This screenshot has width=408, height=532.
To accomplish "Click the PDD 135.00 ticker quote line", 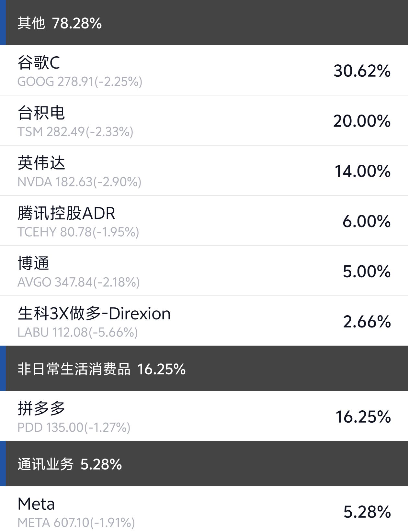I will point(74,427).
